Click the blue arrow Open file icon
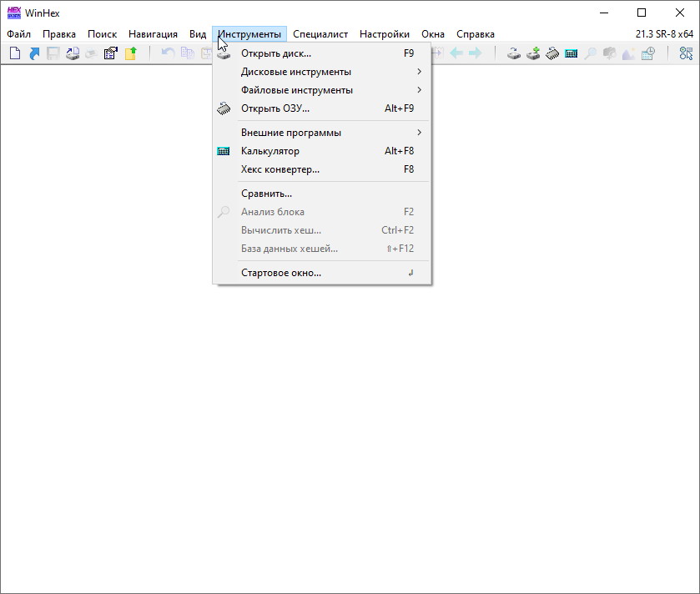The image size is (700, 594). pyautogui.click(x=34, y=53)
